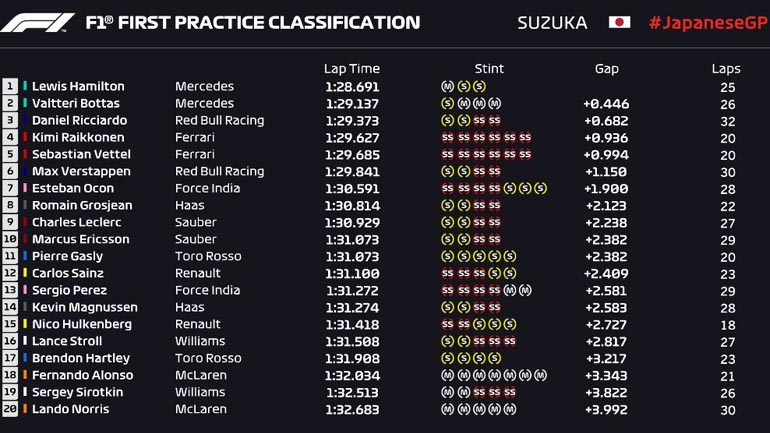Viewport: 770px width, 433px height.
Task: Select the position 20 number box
Action: (x=11, y=409)
